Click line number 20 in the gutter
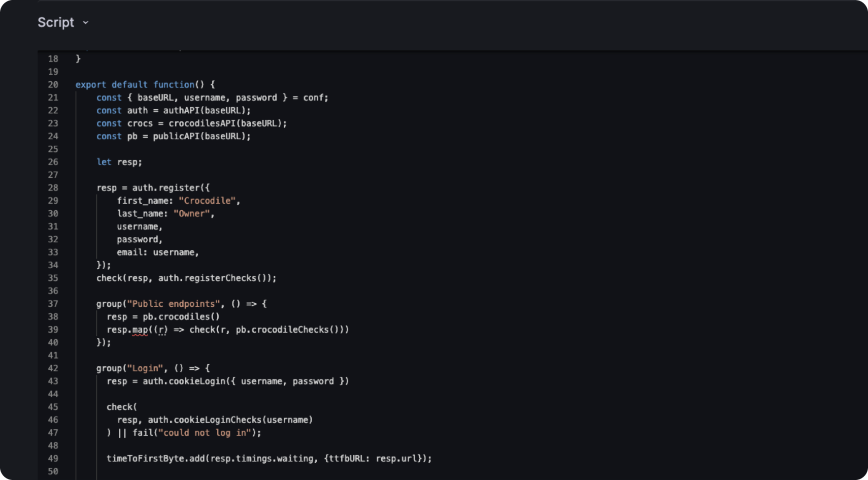The image size is (868, 480). [53, 84]
